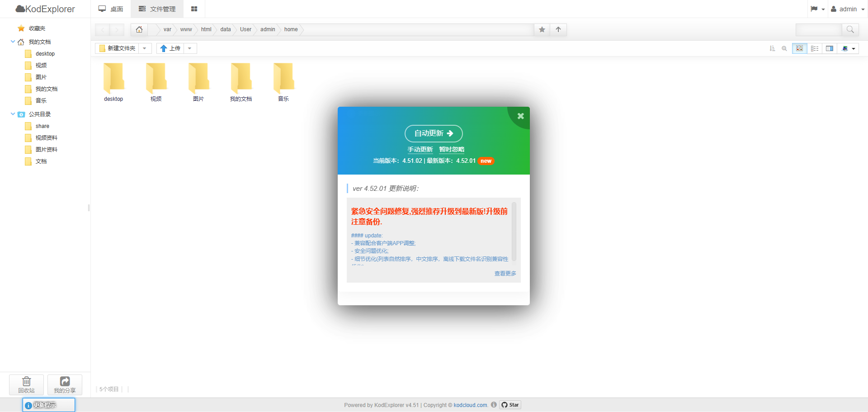Viewport: 868px width, 412px height.
Task: Click the 收藏夹 favorites star in sidebar
Action: (x=21, y=28)
